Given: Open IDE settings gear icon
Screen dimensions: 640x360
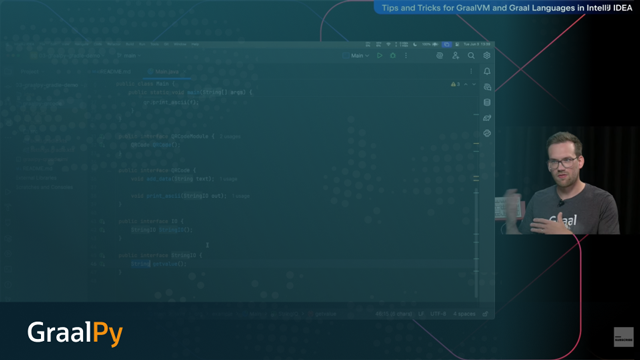Looking at the screenshot, I should (487, 56).
